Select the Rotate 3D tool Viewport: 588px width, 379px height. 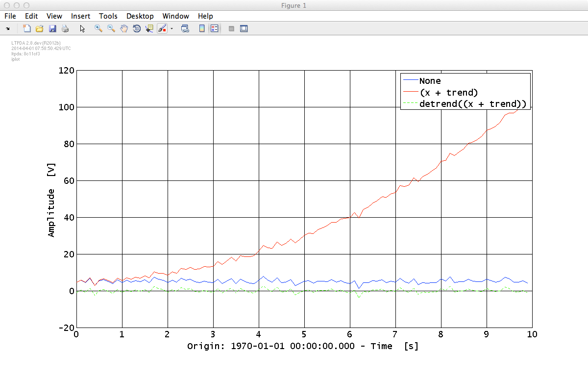point(137,29)
